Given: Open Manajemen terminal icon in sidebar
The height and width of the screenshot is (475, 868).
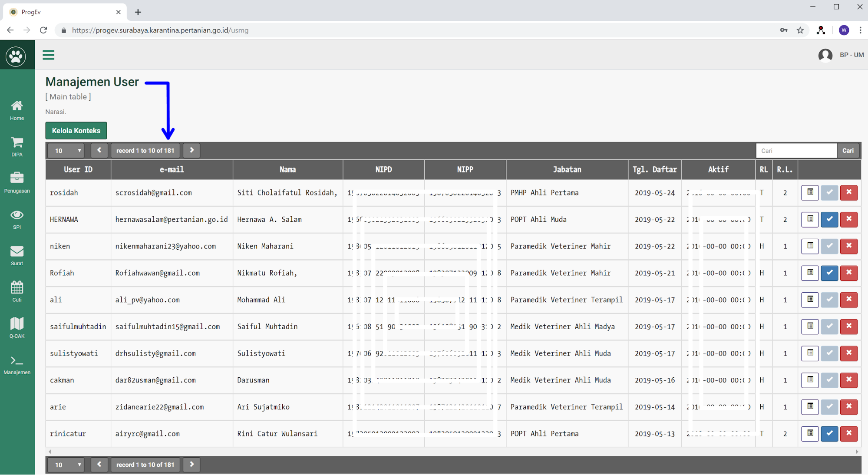Looking at the screenshot, I should 17,365.
